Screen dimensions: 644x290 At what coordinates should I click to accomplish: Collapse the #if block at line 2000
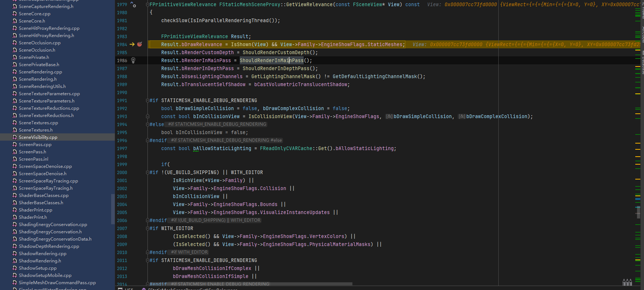point(147,172)
